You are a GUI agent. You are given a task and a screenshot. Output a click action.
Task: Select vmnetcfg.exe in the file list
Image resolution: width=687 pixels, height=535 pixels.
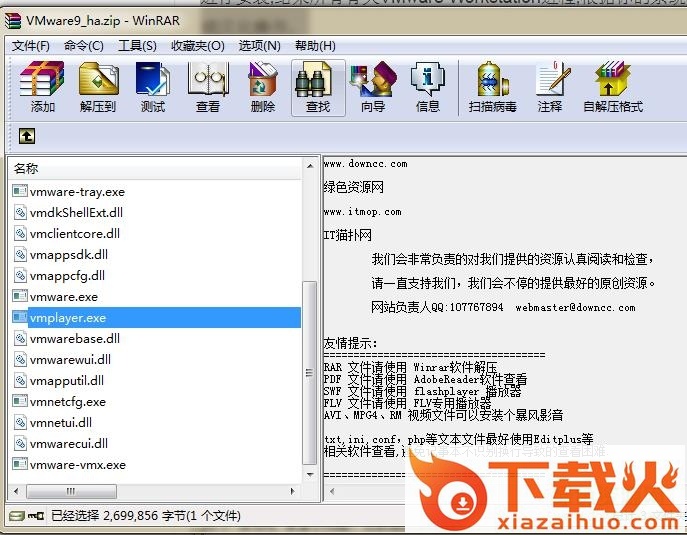pyautogui.click(x=68, y=402)
